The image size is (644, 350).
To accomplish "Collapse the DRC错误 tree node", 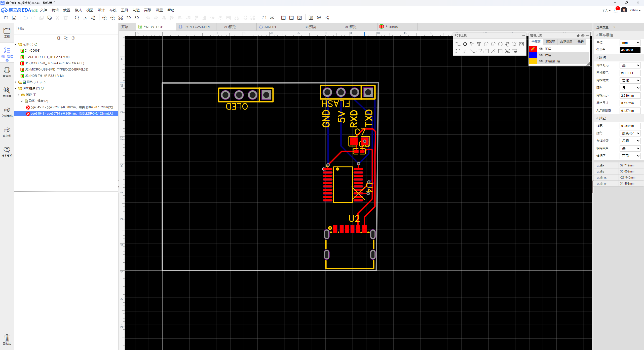I will (x=16, y=88).
